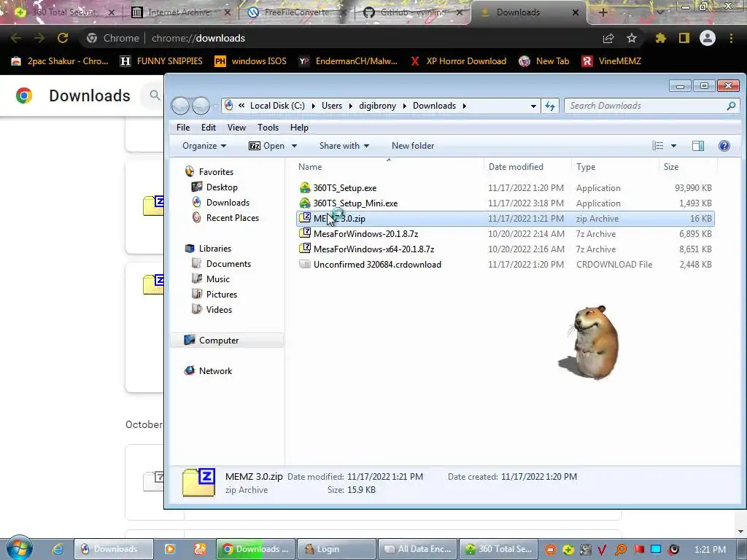Click the Chrome share page icon

pos(608,38)
